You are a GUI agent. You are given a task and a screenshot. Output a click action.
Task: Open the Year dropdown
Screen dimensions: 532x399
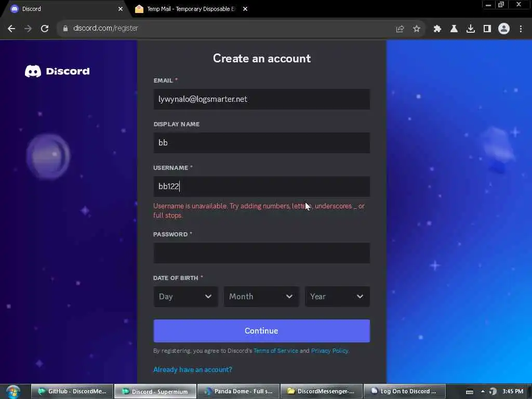pos(337,297)
